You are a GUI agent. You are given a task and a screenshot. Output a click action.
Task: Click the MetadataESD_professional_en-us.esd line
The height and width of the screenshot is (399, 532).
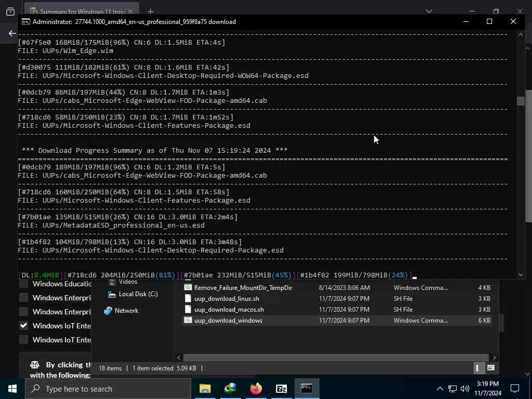(111, 225)
